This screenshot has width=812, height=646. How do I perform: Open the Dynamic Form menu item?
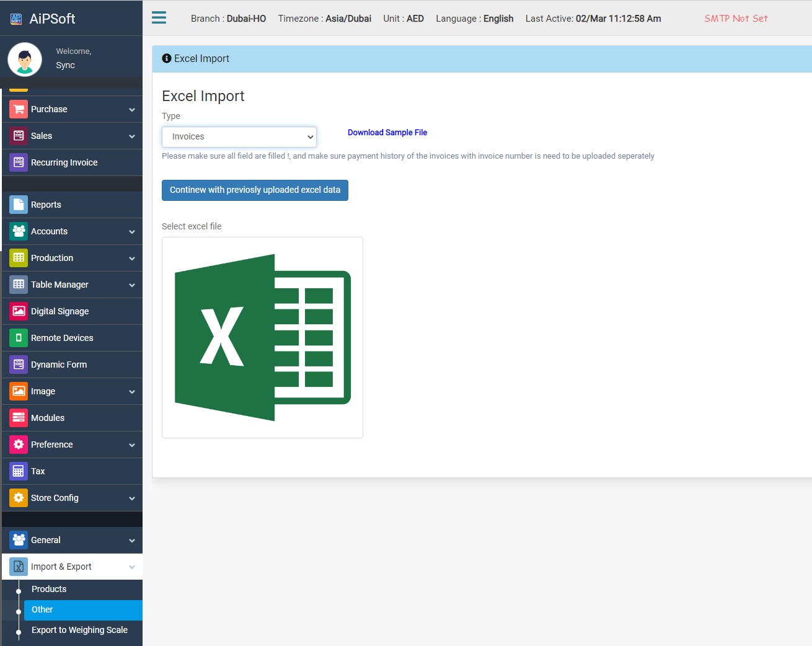pyautogui.click(x=72, y=365)
